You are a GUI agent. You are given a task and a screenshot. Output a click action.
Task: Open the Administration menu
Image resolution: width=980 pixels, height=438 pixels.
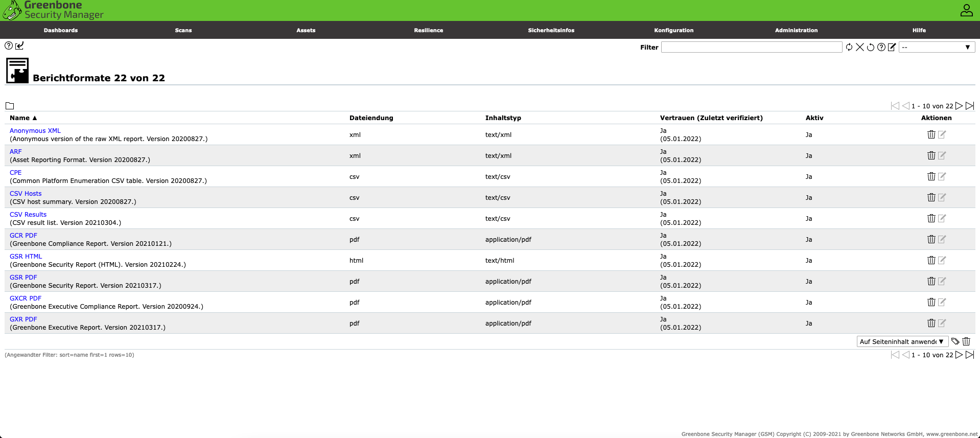pos(797,30)
